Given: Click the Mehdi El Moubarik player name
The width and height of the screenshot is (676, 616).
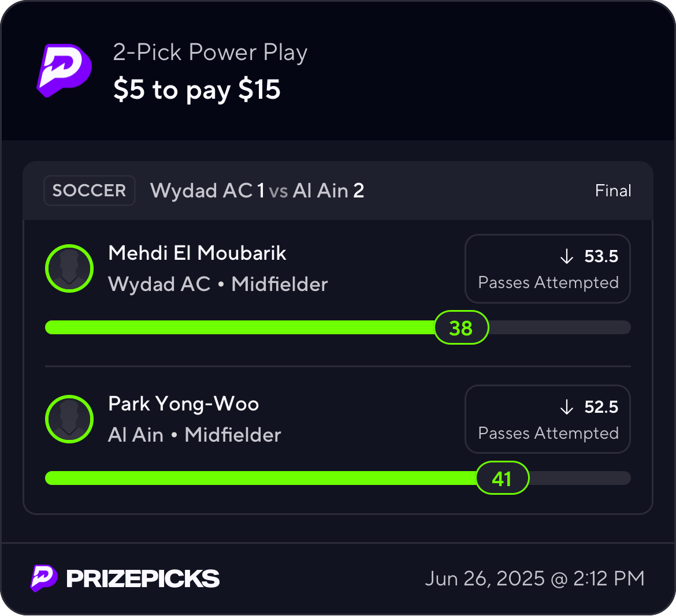Looking at the screenshot, I should tap(197, 253).
